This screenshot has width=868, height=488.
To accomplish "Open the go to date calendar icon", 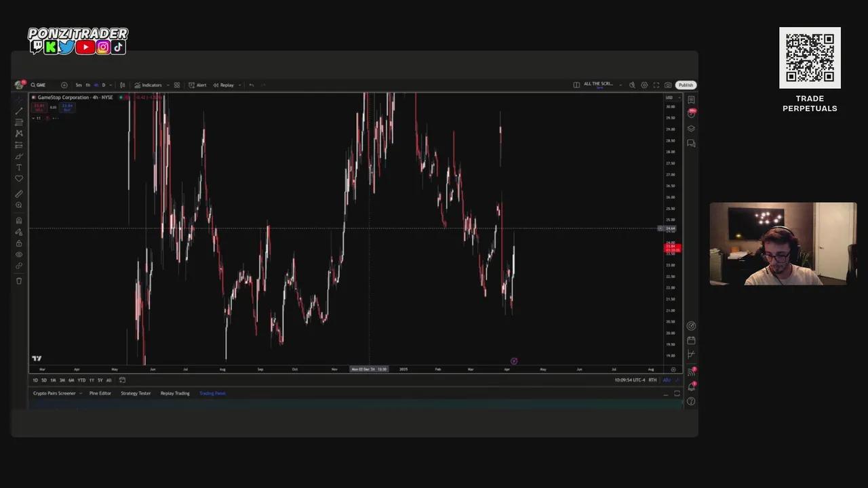I will pyautogui.click(x=122, y=380).
